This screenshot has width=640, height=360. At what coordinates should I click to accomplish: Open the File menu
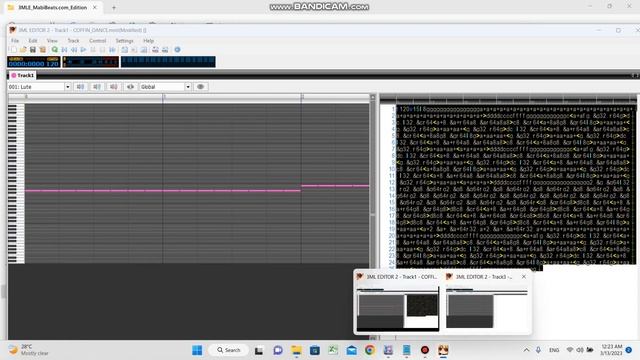15,41
